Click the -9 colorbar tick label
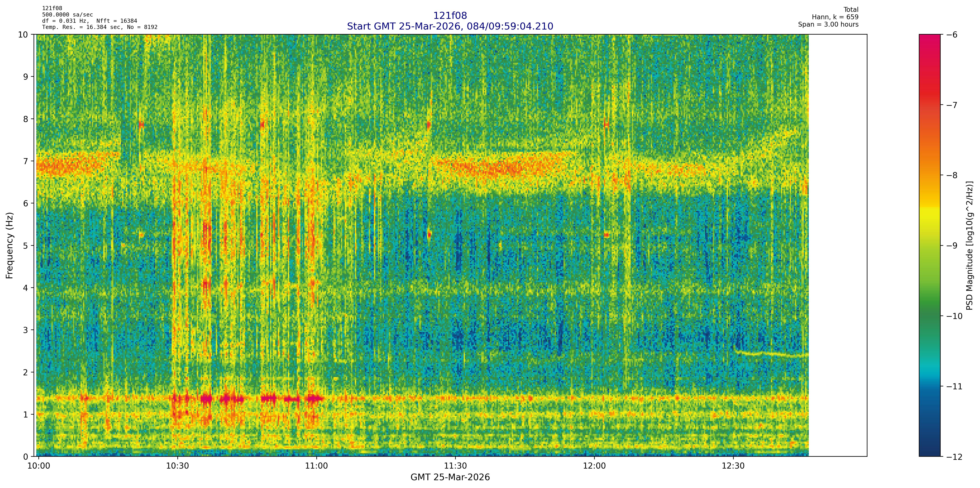980x488 pixels. [952, 246]
